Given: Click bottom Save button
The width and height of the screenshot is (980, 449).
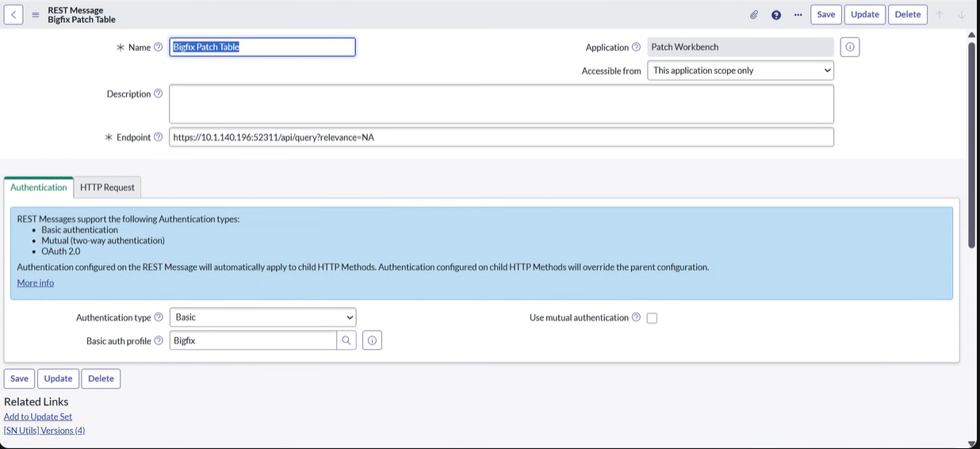Looking at the screenshot, I should point(19,378).
